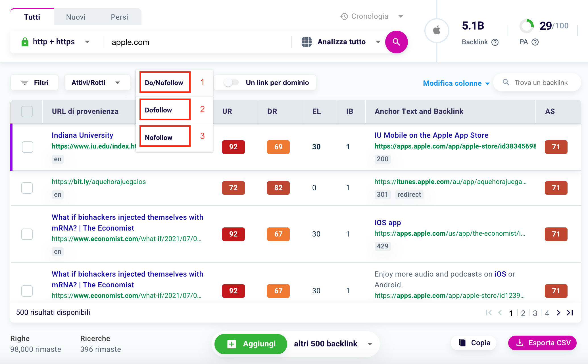Click the PA help question mark icon
This screenshot has width=588, height=364.
click(535, 42)
